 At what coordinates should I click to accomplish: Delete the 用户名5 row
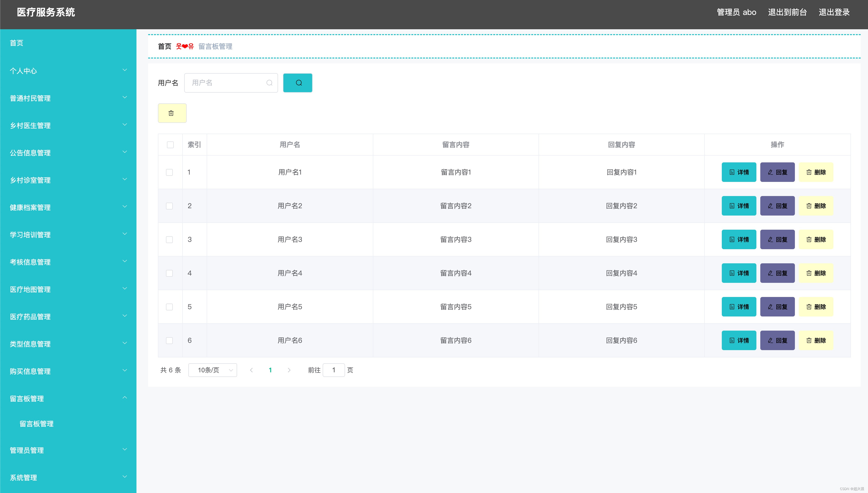(x=816, y=307)
